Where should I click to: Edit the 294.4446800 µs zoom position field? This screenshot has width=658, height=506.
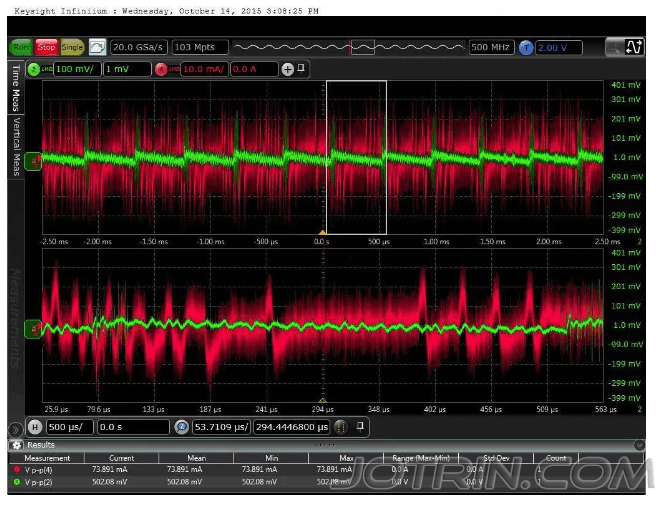pyautogui.click(x=292, y=427)
